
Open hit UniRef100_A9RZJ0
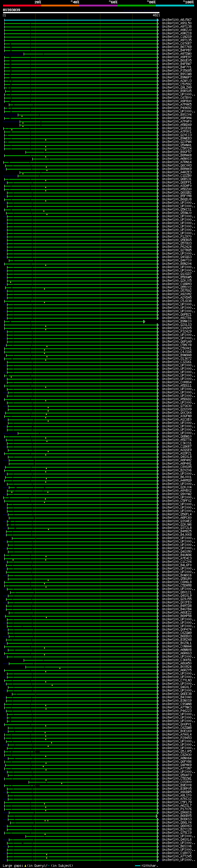(177, 30)
